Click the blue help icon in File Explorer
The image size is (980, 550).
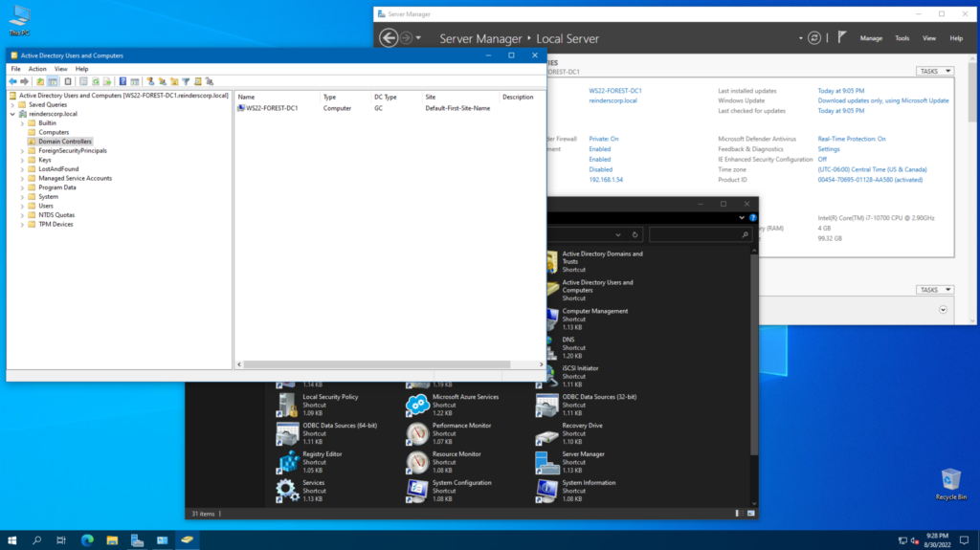click(x=752, y=217)
